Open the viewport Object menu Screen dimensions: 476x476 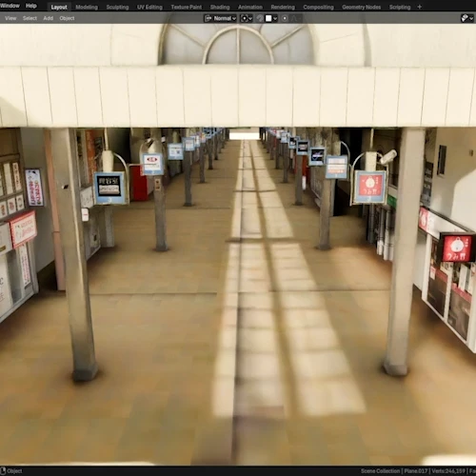pos(67,18)
